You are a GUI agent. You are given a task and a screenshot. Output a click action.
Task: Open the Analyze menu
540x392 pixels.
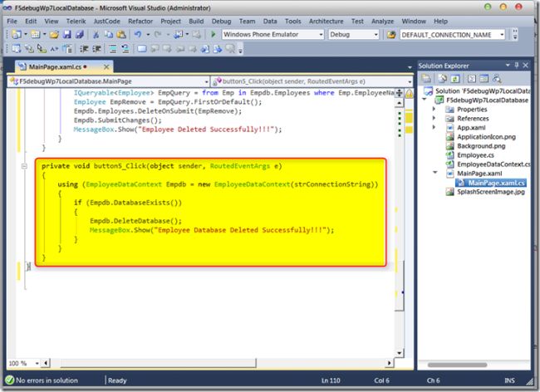(382, 22)
